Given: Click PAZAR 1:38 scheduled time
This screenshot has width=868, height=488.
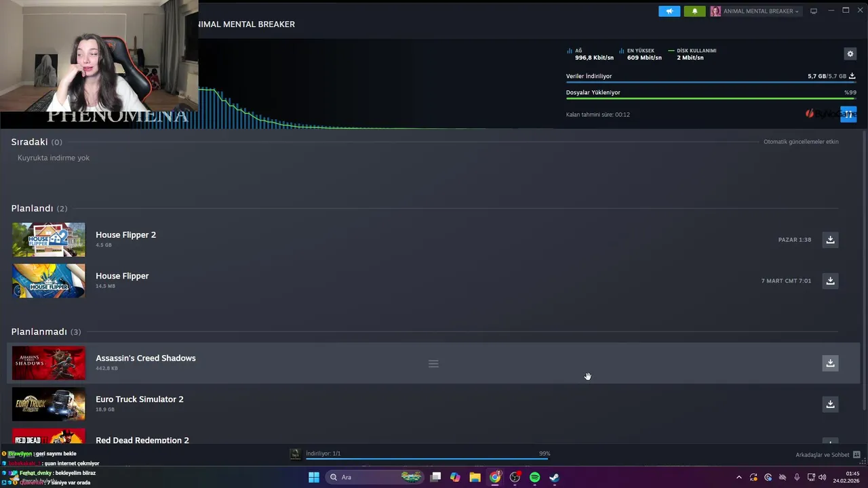Looking at the screenshot, I should click(x=795, y=240).
